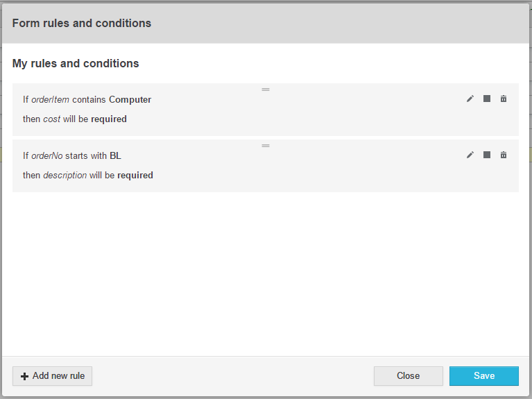The height and width of the screenshot is (399, 532).
Task: Click the orderNo field name
Action: (x=47, y=156)
